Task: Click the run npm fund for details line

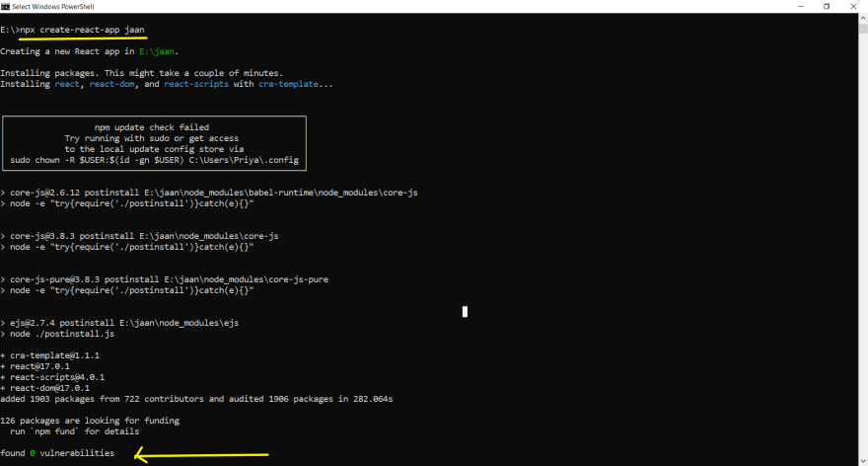Action: [x=75, y=431]
